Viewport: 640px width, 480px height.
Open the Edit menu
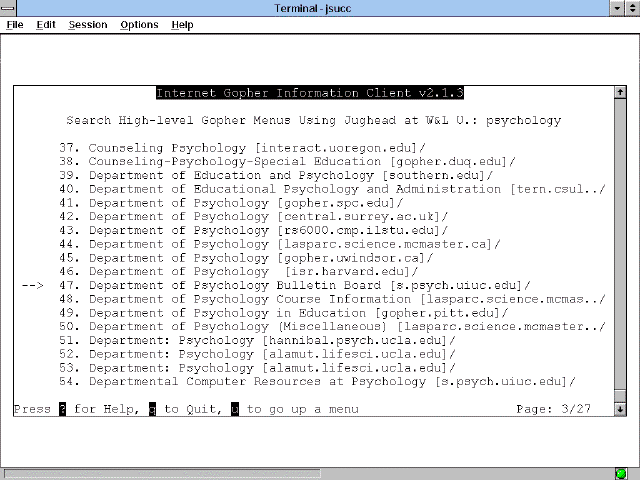[x=46, y=25]
